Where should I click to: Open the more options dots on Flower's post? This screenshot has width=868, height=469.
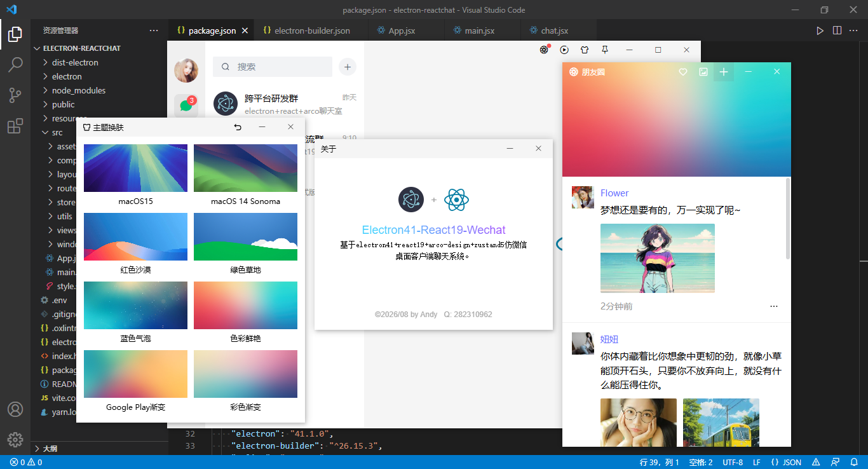pyautogui.click(x=773, y=306)
